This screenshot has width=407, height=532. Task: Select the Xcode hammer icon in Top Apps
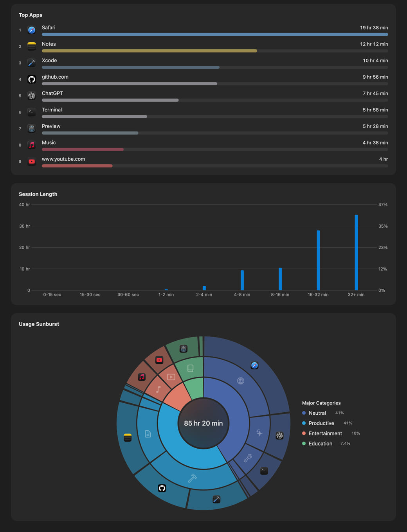pos(32,63)
